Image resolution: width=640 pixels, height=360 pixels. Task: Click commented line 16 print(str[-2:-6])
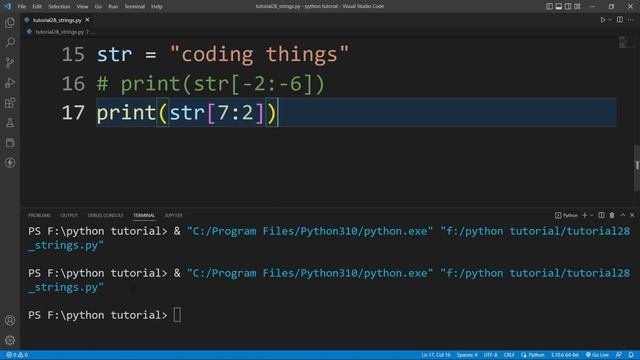click(x=211, y=84)
